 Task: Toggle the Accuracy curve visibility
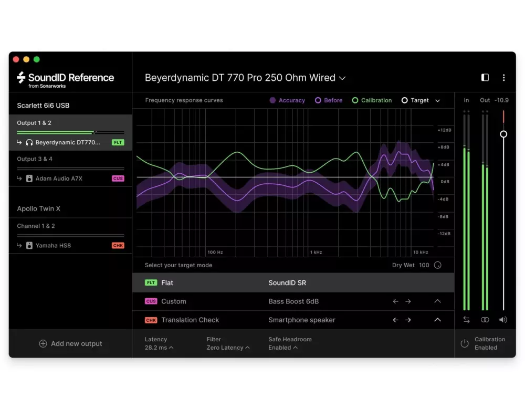287,100
